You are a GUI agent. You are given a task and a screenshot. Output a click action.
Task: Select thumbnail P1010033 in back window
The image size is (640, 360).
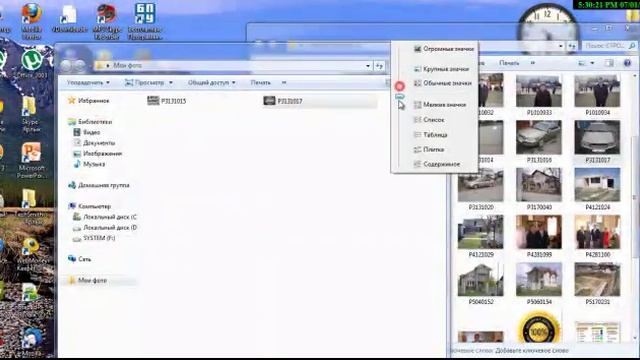tap(539, 95)
